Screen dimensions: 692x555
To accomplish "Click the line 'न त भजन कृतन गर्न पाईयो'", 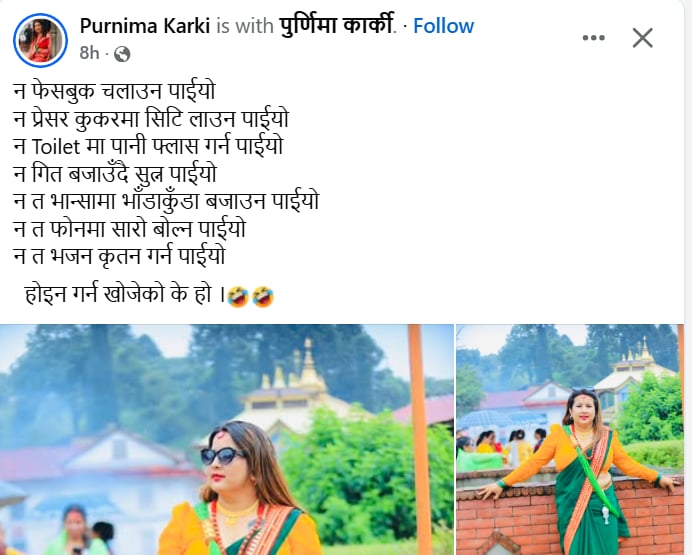I will tap(119, 256).
